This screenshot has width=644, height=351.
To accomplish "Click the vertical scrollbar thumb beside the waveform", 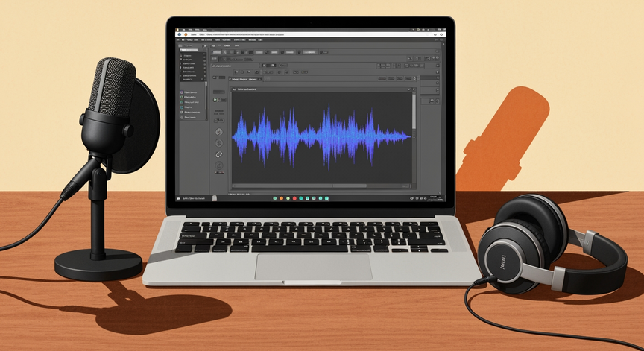I will tap(414, 111).
